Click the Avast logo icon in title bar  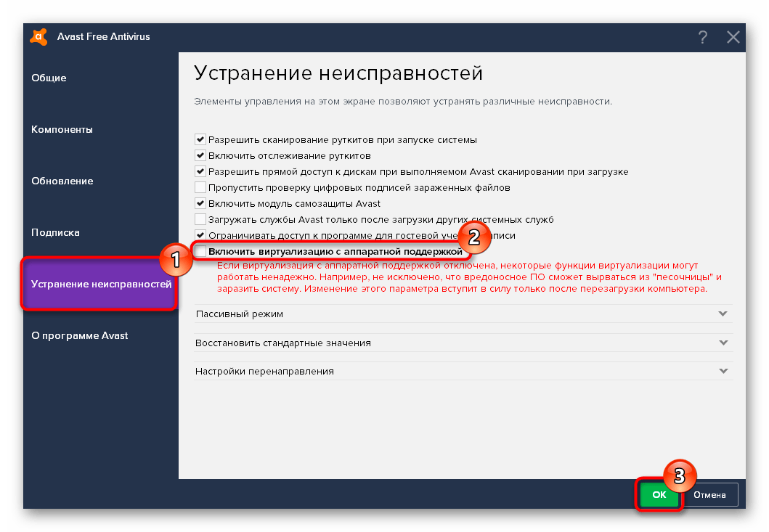coord(39,37)
